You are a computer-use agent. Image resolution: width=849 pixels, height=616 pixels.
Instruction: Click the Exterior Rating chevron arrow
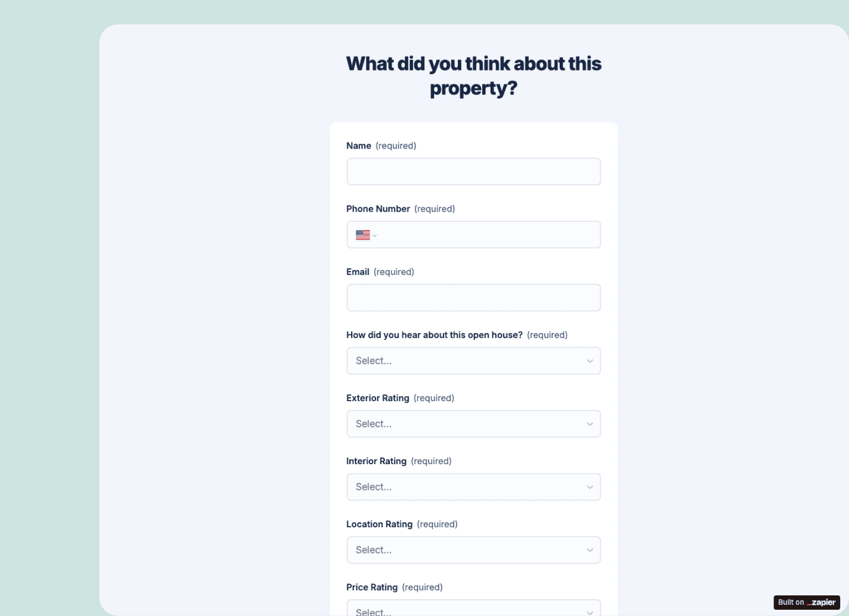(589, 424)
